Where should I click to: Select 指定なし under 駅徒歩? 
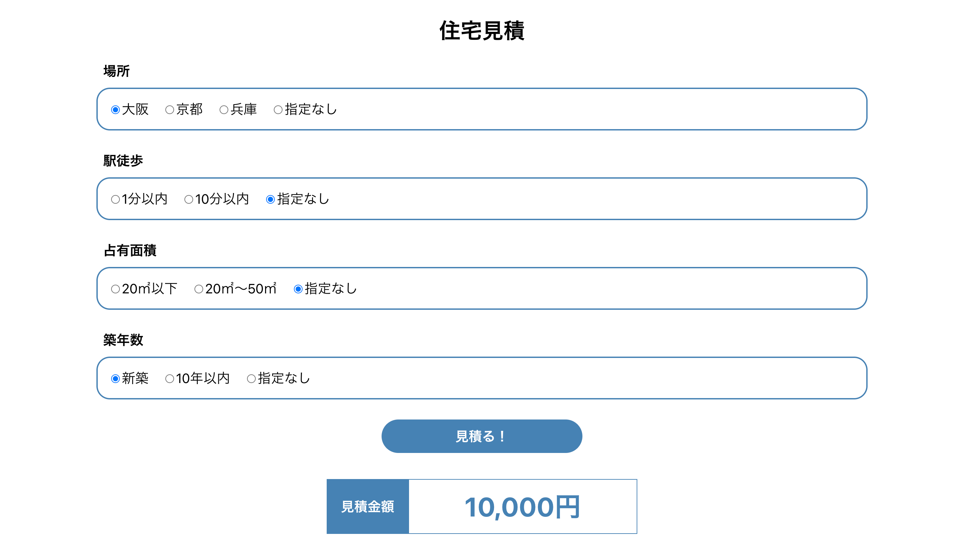point(270,199)
